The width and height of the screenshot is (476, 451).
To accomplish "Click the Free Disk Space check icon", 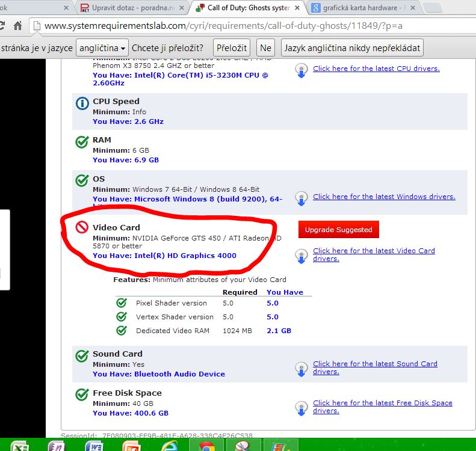I will coord(82,394).
